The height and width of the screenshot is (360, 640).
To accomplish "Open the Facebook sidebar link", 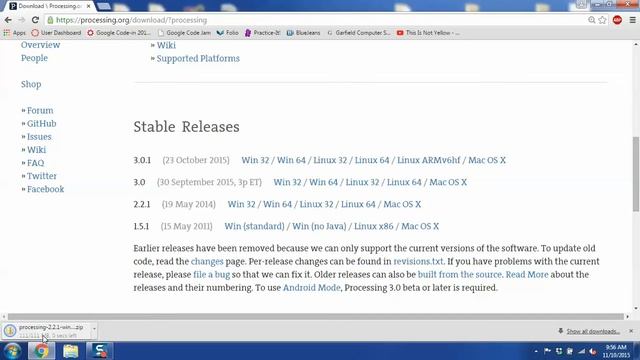I will 45,189.
